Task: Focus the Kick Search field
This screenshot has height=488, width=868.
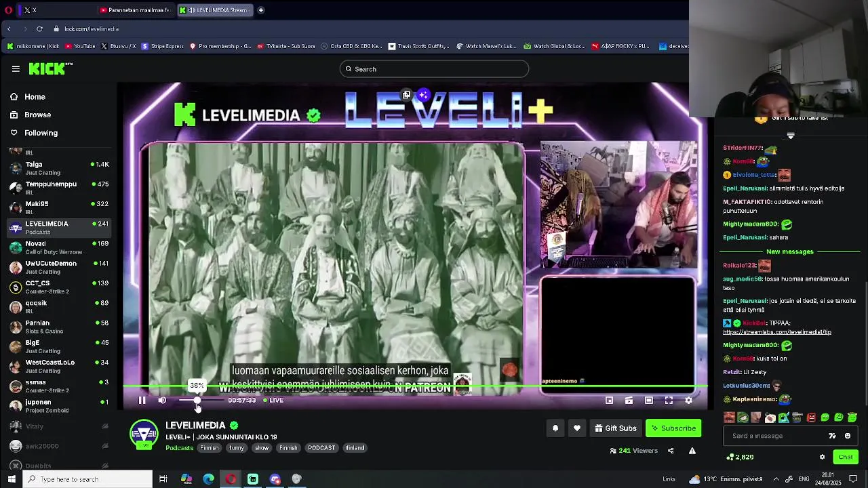Action: point(434,69)
